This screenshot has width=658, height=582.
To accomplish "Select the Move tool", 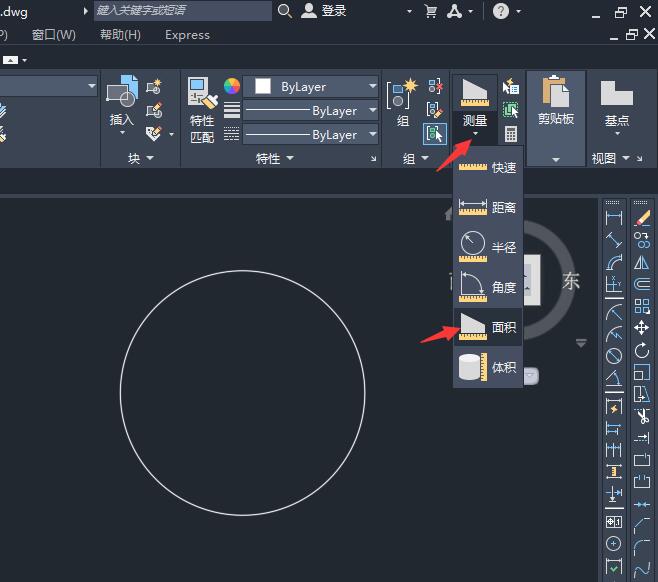I will [642, 328].
